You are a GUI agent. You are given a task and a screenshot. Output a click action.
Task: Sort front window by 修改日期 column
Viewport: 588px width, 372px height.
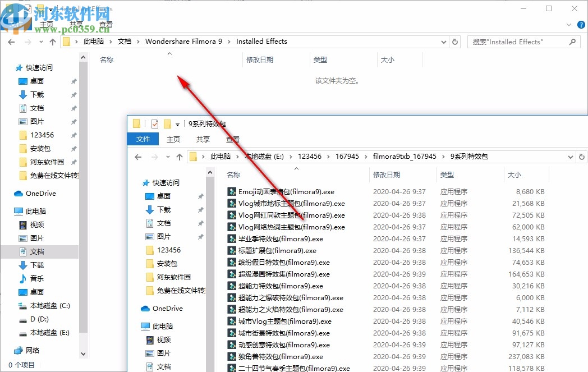tap(386, 174)
